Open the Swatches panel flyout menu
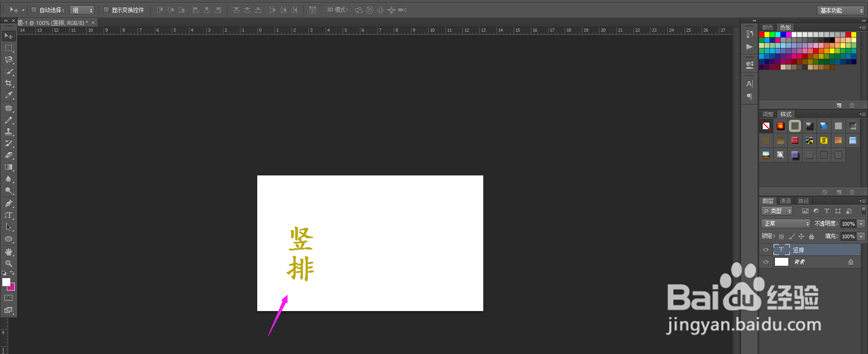 coord(862,27)
